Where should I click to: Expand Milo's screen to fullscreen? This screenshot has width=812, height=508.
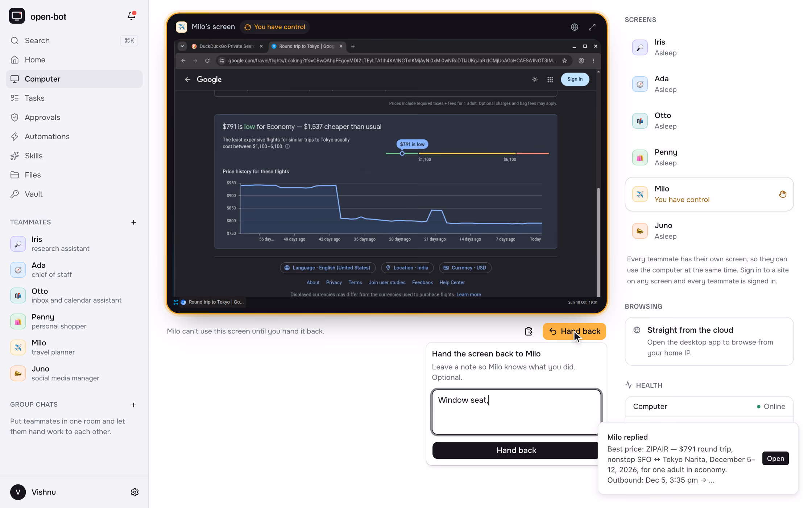pyautogui.click(x=592, y=27)
